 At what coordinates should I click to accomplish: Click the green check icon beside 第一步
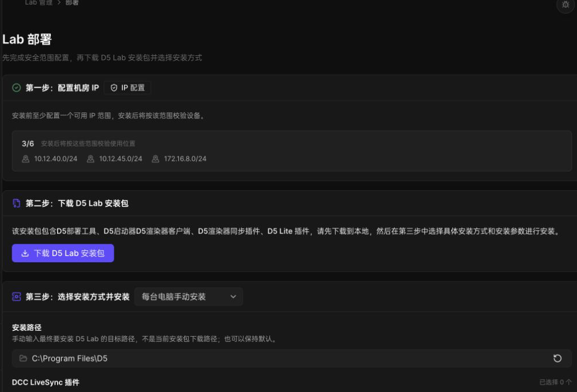pos(17,88)
